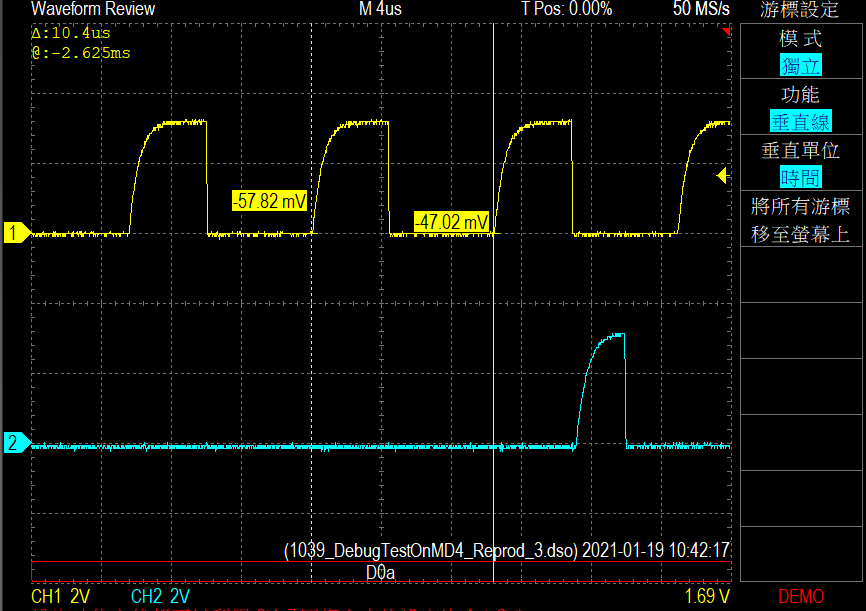The height and width of the screenshot is (611, 866).
Task: Click the channel 2 ground marker
Action: pos(17,443)
